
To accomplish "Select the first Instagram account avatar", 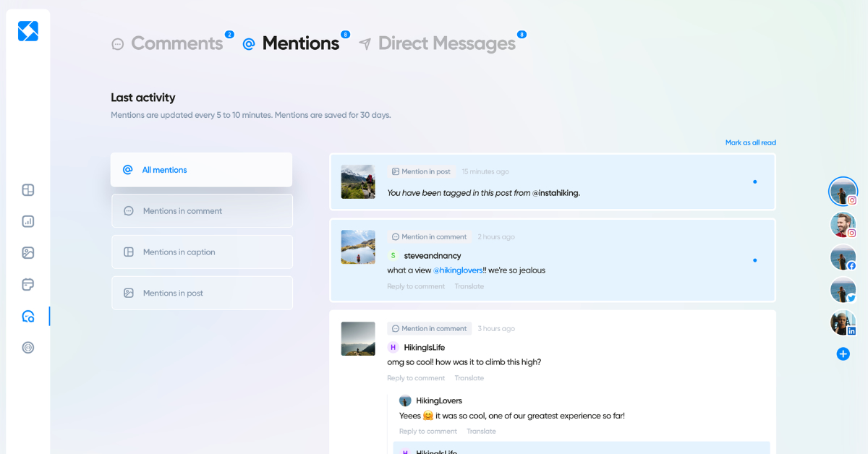I will click(x=843, y=191).
